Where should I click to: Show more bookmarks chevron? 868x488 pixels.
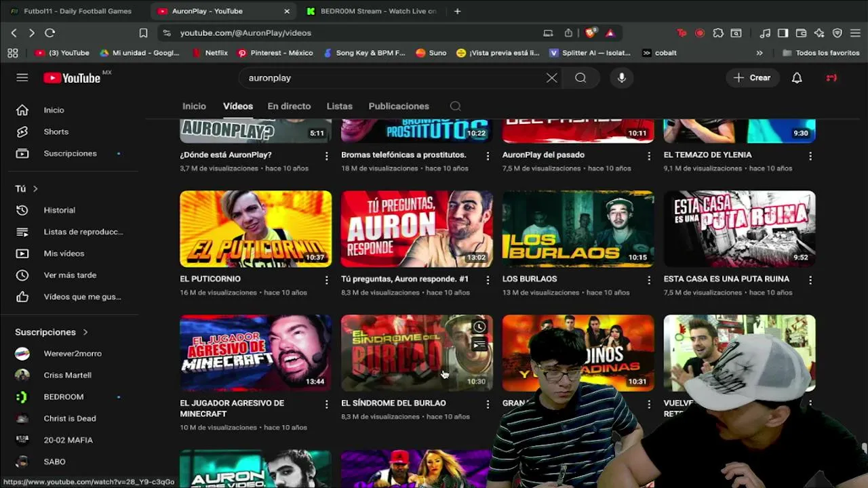759,53
